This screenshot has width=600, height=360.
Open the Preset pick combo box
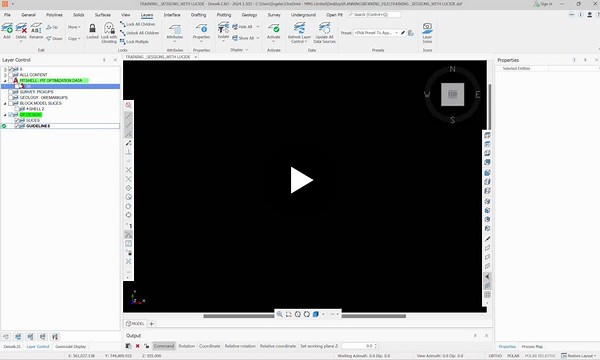tap(376, 33)
